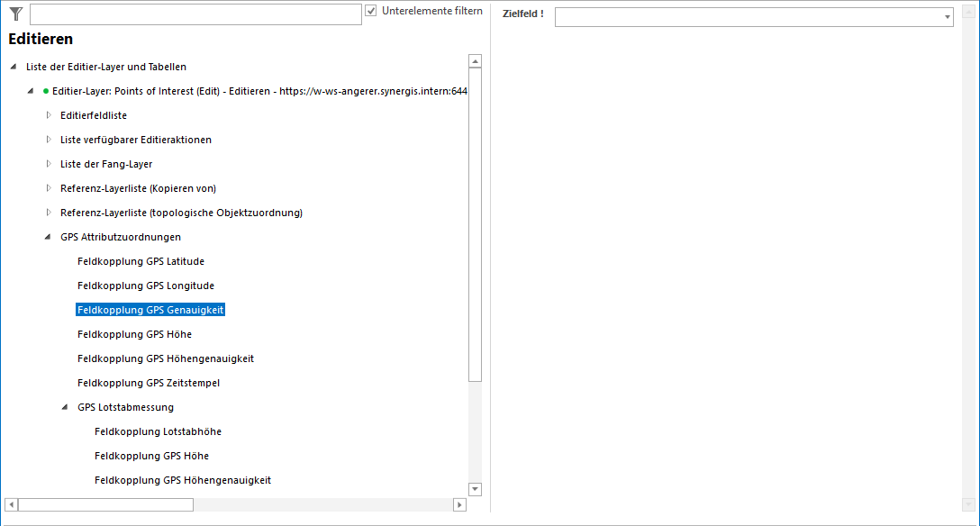Click tree horizontal scrollbar left arrow
The image size is (980, 526).
coord(11,504)
